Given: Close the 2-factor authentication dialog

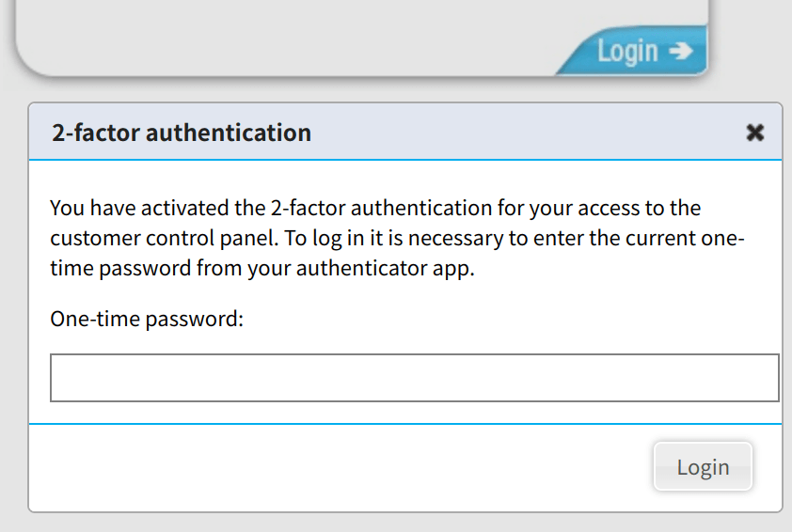Looking at the screenshot, I should (754, 133).
